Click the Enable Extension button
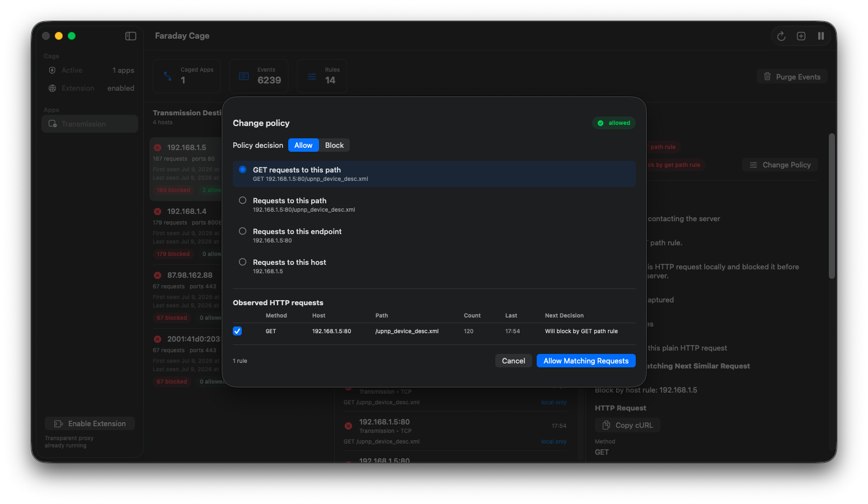The width and height of the screenshot is (868, 504). [x=90, y=423]
